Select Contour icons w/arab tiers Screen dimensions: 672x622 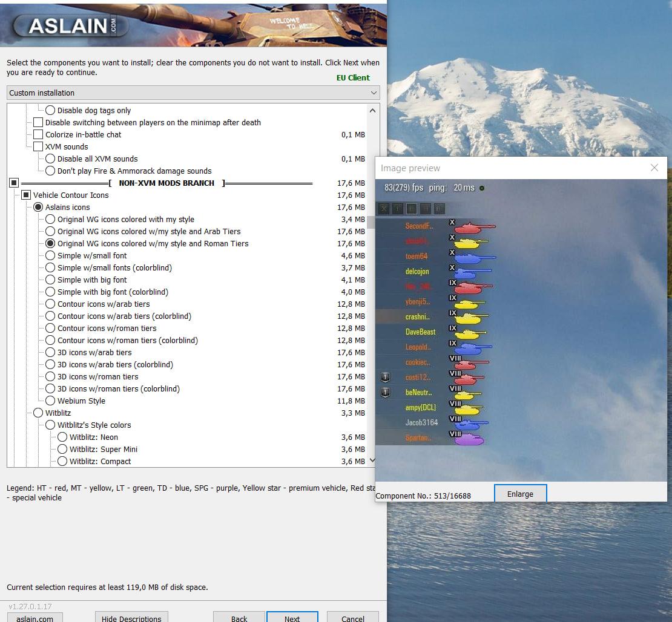coord(50,304)
